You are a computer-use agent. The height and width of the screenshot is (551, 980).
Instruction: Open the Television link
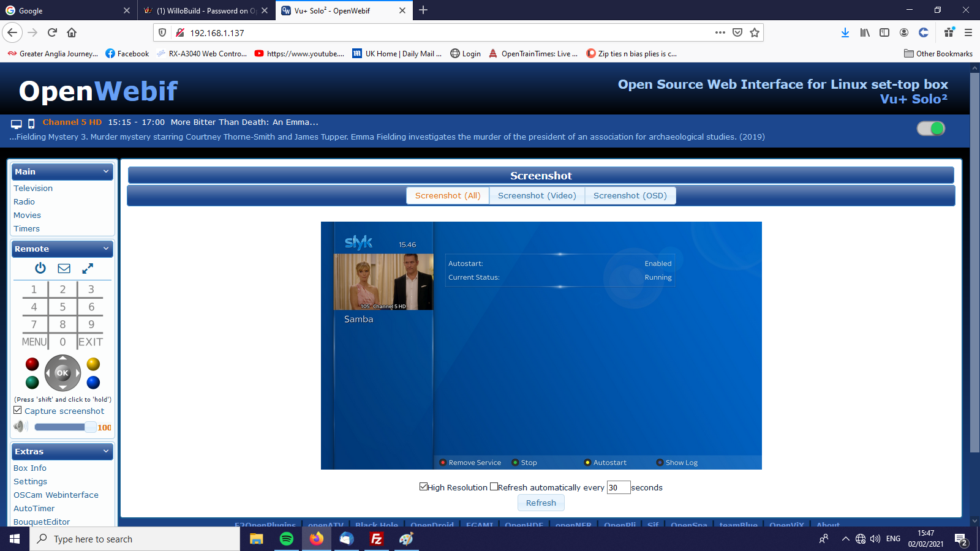33,188
